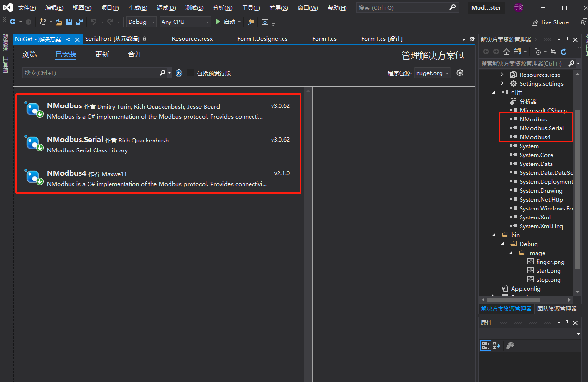Click the Property Pages wrench icon
Screen dimensions: 588x382
tap(510, 345)
